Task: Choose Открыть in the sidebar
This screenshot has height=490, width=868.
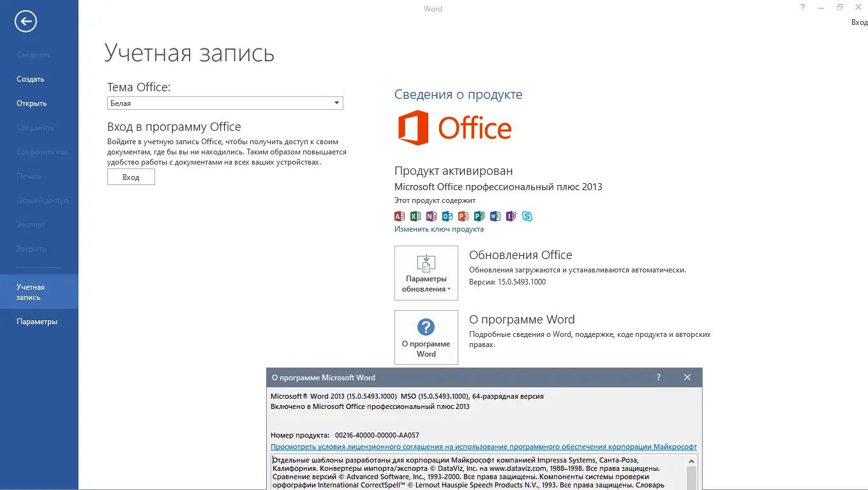Action: 31,103
